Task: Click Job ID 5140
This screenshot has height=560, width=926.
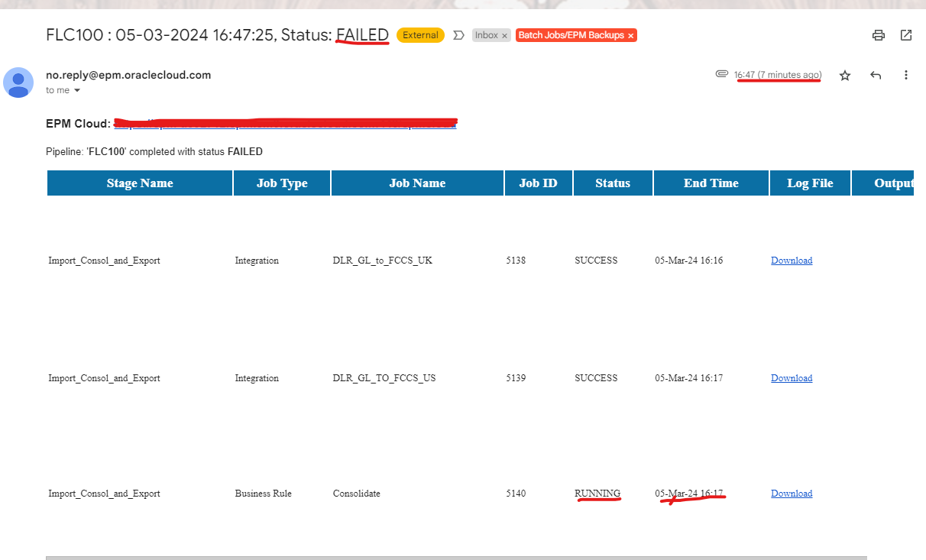Action: click(516, 494)
